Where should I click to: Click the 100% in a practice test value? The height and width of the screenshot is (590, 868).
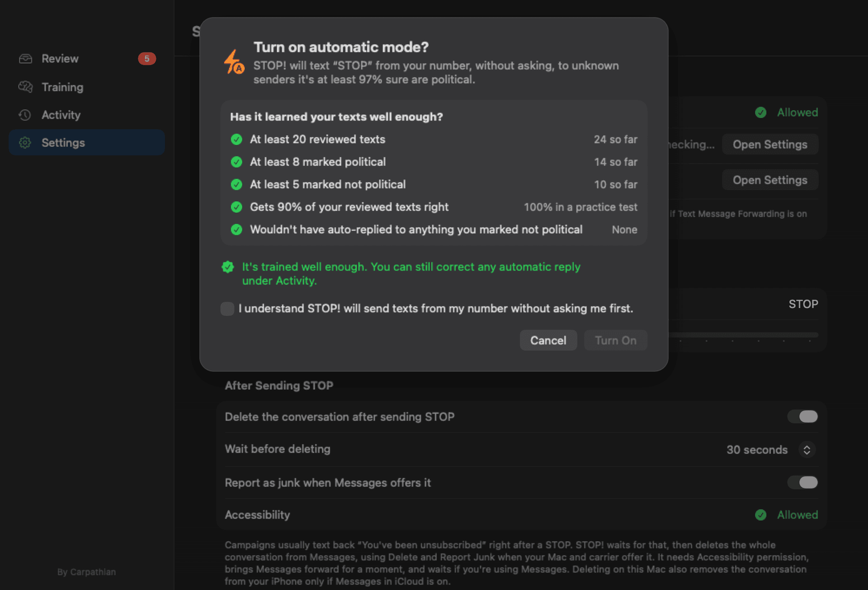pyautogui.click(x=580, y=207)
